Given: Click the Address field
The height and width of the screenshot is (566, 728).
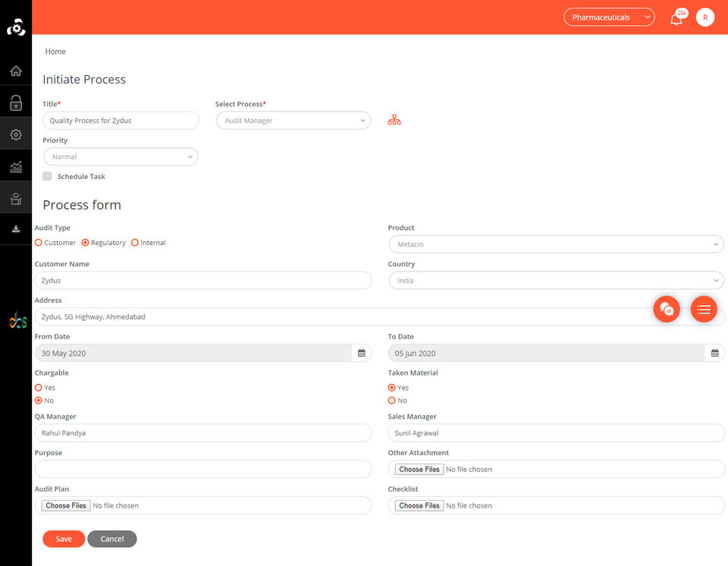Looking at the screenshot, I should coord(379,316).
